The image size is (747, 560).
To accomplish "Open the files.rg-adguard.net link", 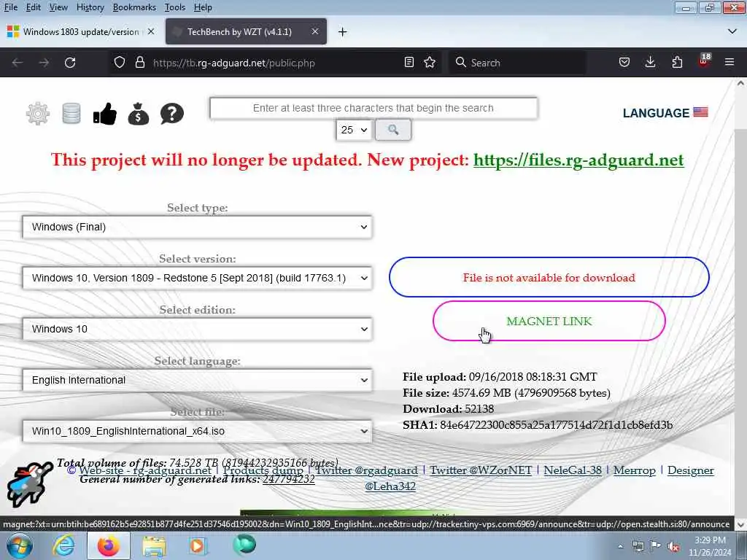I will point(578,160).
